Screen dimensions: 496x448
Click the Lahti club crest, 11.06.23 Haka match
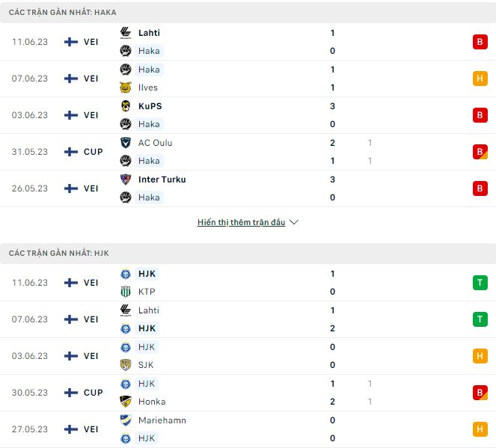click(x=126, y=33)
